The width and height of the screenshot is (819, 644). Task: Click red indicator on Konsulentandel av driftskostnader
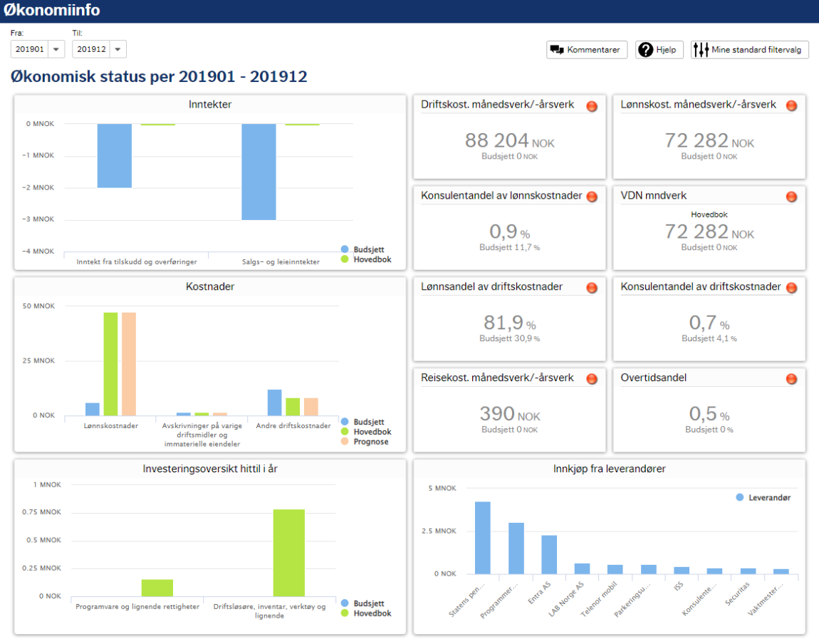pos(791,288)
